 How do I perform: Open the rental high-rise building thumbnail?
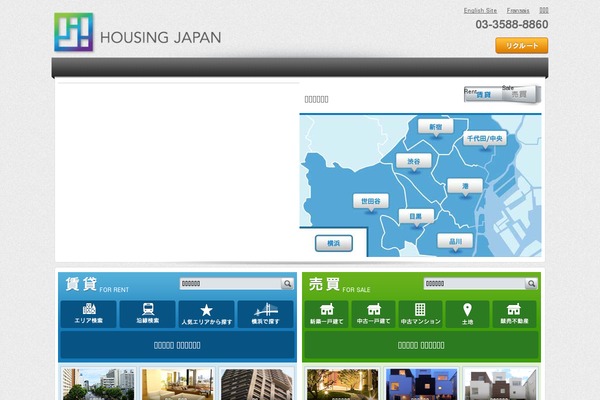click(x=257, y=384)
